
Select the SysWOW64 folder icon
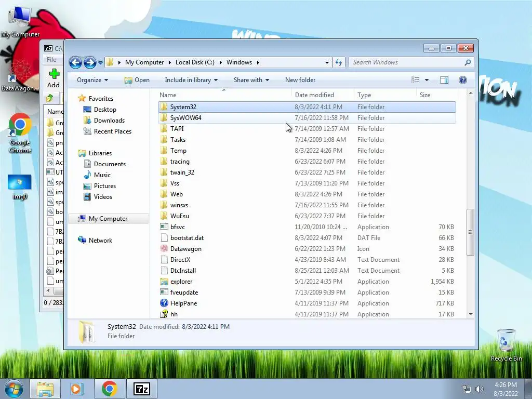164,118
